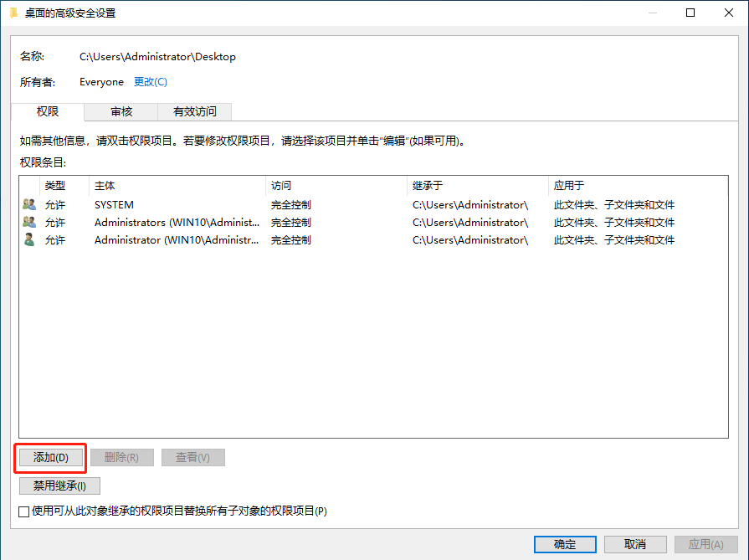Image resolution: width=749 pixels, height=560 pixels.
Task: Dismiss the dialog with 取消
Action: [635, 544]
